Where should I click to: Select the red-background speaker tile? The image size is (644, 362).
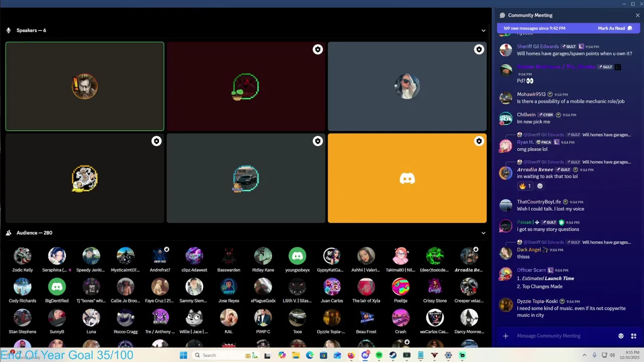click(x=246, y=86)
